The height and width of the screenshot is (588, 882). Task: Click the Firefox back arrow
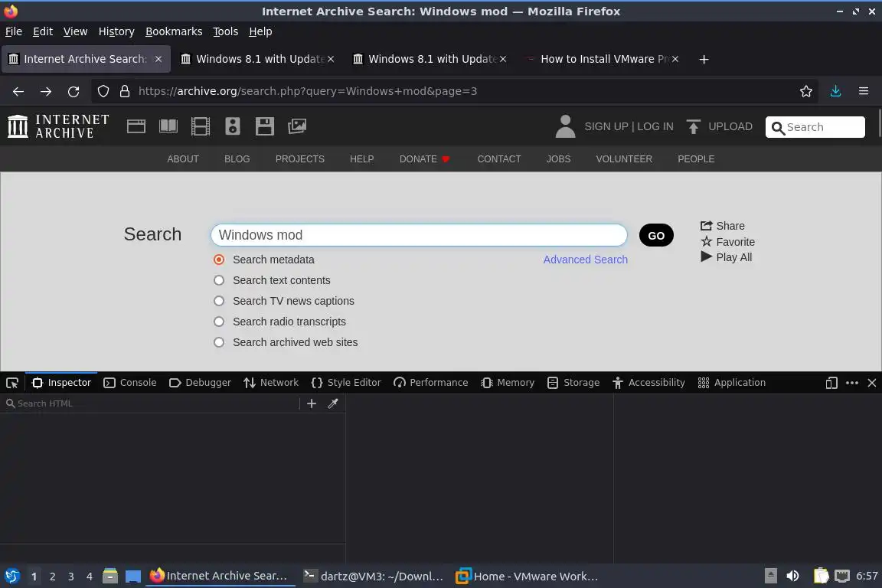point(18,91)
